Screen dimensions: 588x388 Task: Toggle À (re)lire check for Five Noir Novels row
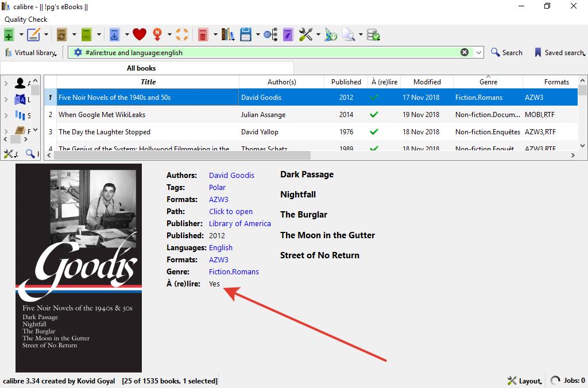point(374,98)
